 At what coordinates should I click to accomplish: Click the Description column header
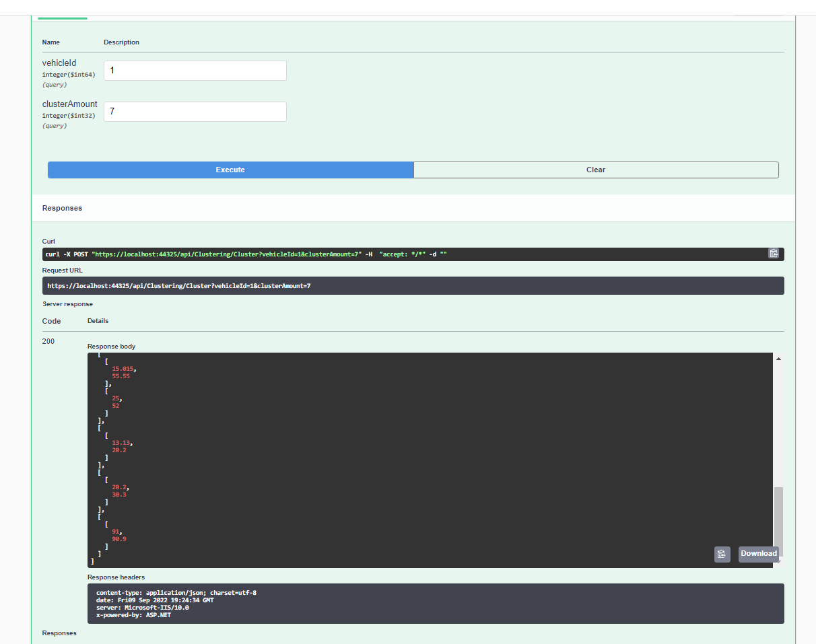click(x=121, y=42)
